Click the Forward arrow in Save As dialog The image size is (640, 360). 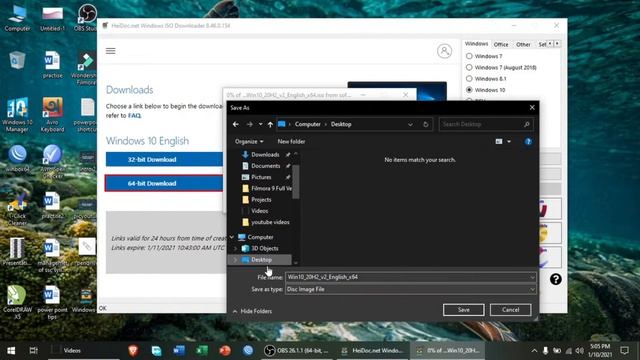point(249,124)
